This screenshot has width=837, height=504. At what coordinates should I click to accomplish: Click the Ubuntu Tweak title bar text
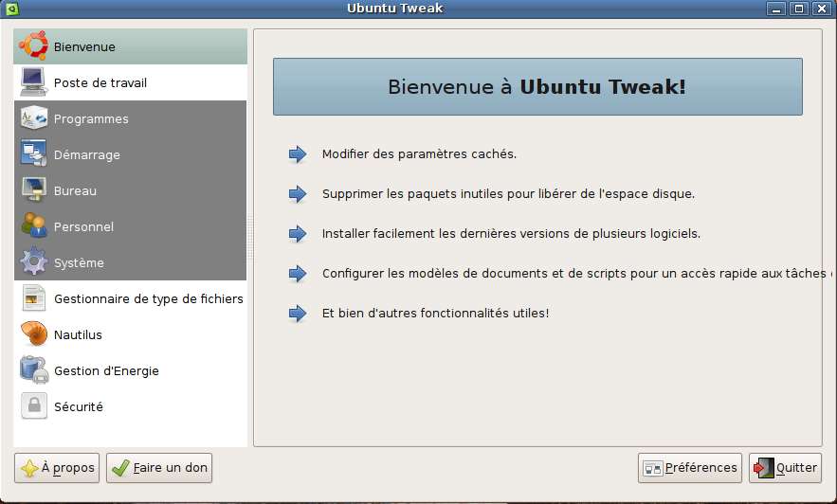[x=395, y=8]
